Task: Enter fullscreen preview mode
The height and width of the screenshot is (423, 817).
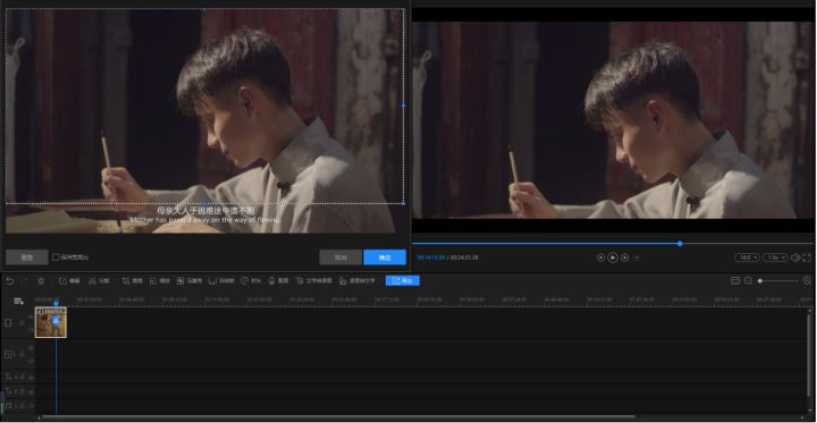Action: (807, 257)
